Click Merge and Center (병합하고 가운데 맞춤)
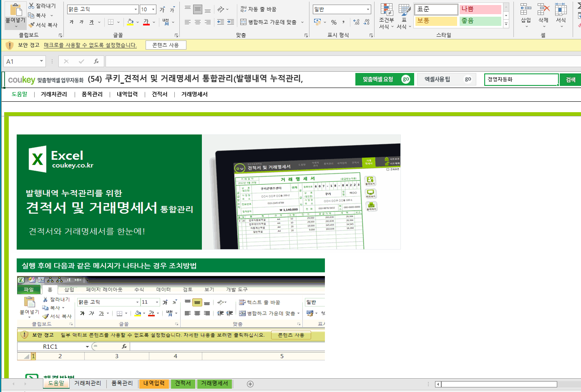 click(269, 22)
